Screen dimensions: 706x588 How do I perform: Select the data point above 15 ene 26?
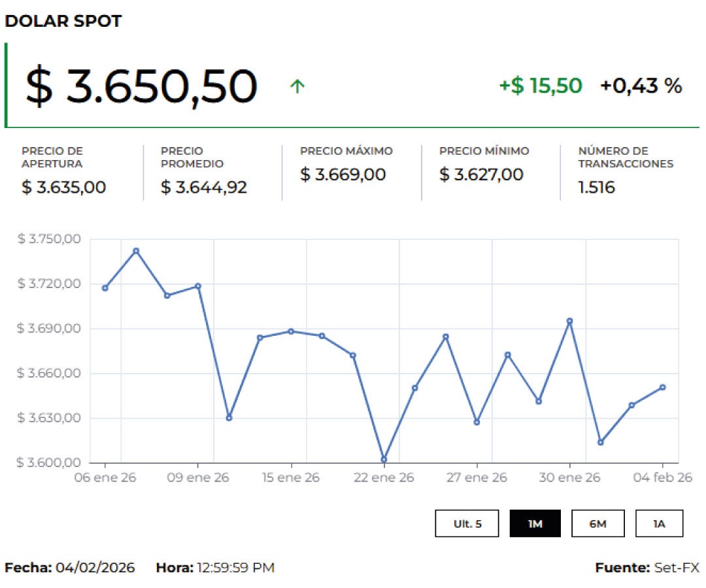[x=291, y=331]
